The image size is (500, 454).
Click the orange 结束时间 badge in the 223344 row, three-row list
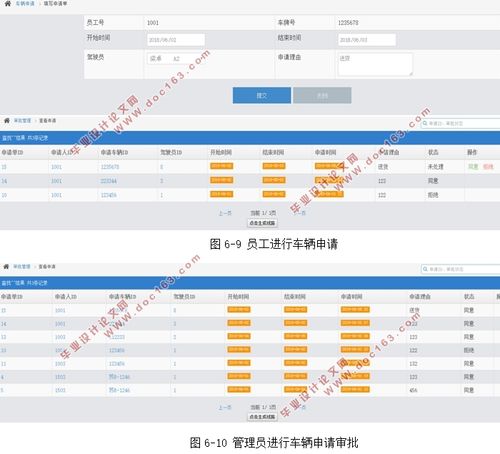pyautogui.click(x=274, y=180)
